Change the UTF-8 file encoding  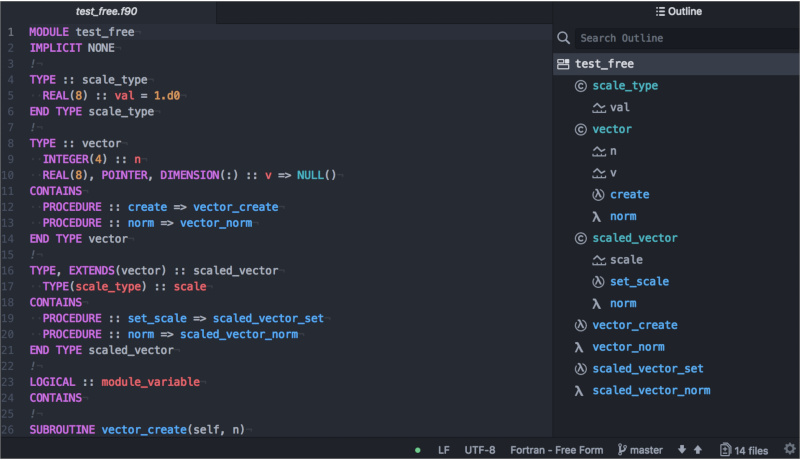click(480, 450)
